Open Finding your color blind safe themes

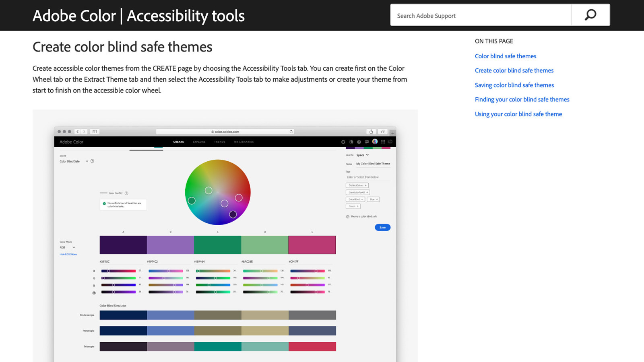[522, 99]
